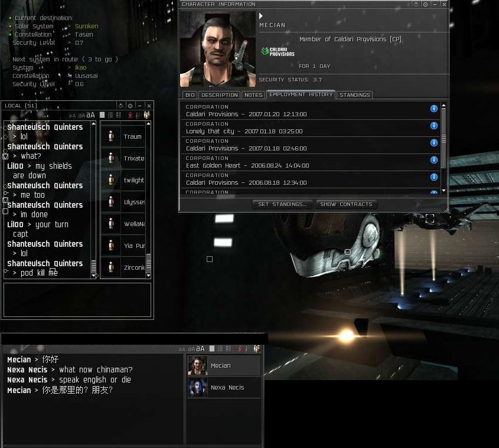Viewport: 499px width, 448px height.
Task: Switch to the Standings tab
Action: (x=354, y=95)
